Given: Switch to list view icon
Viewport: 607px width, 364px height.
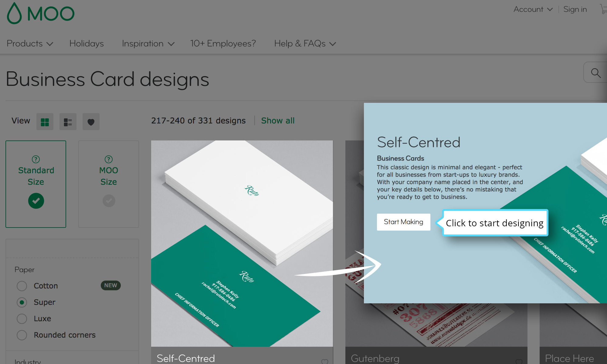Looking at the screenshot, I should [x=68, y=122].
